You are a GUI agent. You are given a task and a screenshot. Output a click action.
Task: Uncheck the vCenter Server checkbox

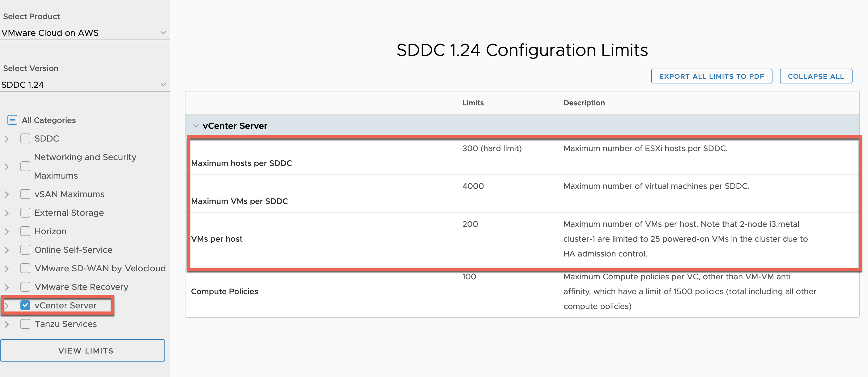[25, 305]
